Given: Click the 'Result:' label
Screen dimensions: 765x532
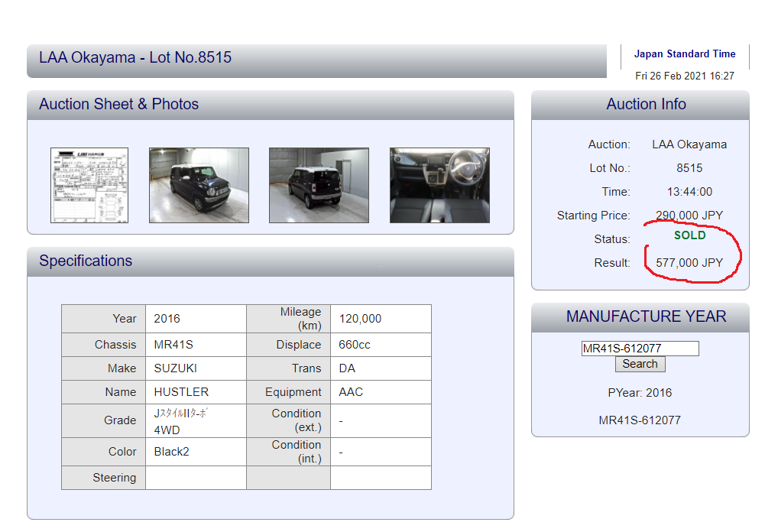Looking at the screenshot, I should (x=612, y=263).
